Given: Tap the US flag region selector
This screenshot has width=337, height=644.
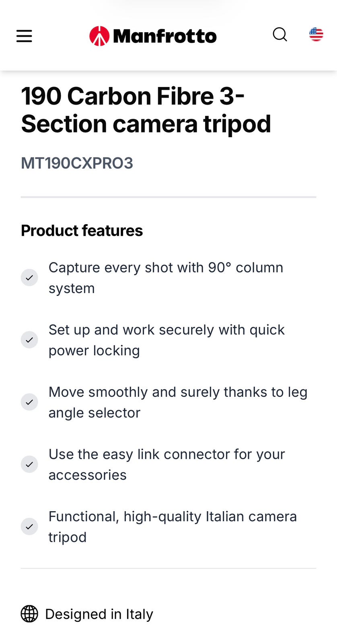Looking at the screenshot, I should click(316, 35).
